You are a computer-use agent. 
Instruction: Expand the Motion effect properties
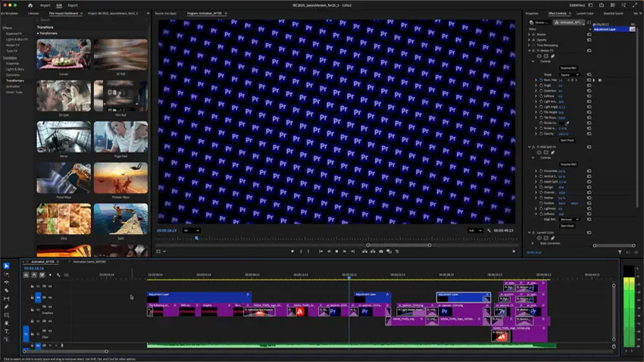[x=529, y=35]
